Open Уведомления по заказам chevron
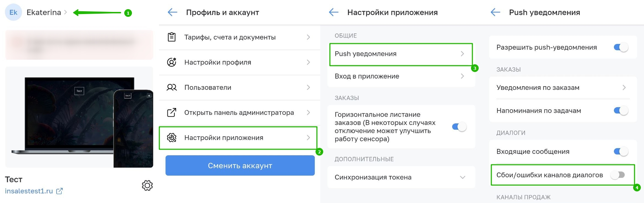Screen dimensions: 644x203 click(624, 88)
